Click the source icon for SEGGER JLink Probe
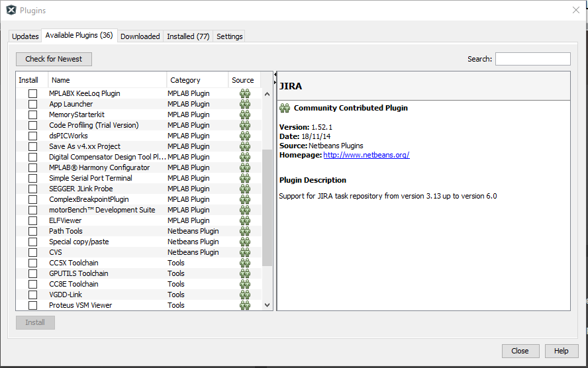The image size is (588, 368). tap(245, 189)
